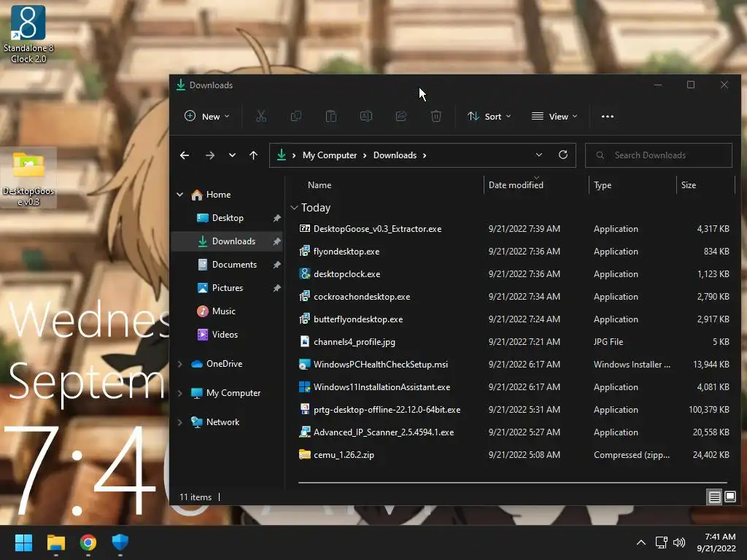Open the See more three-dots menu
Screen dimensions: 747x560
(x=608, y=116)
